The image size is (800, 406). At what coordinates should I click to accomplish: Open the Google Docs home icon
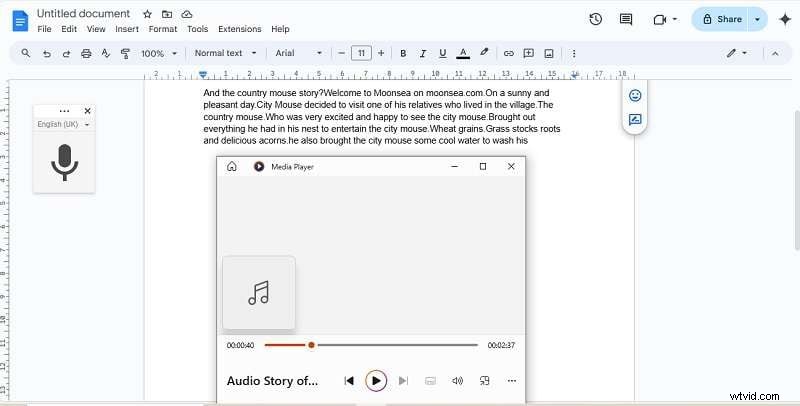pyautogui.click(x=20, y=21)
